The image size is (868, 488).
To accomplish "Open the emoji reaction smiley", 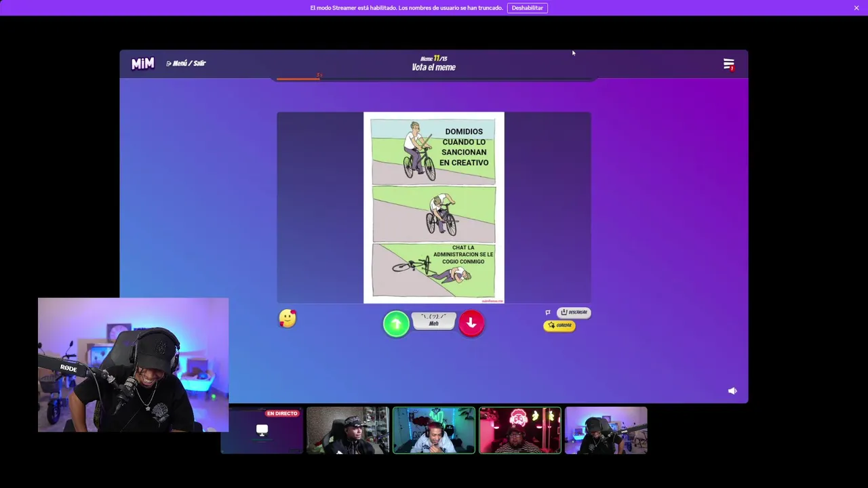I will tap(288, 318).
